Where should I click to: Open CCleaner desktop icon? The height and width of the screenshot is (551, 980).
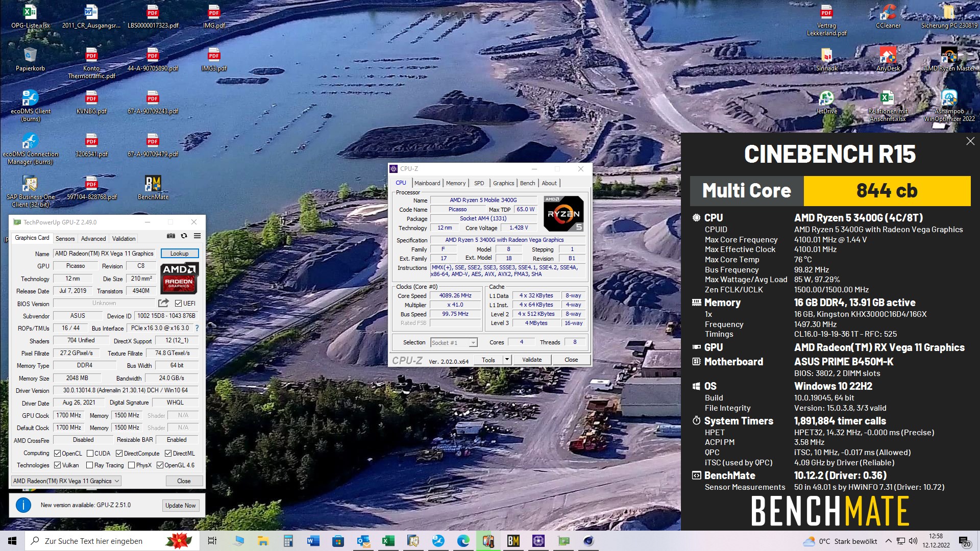tap(888, 16)
